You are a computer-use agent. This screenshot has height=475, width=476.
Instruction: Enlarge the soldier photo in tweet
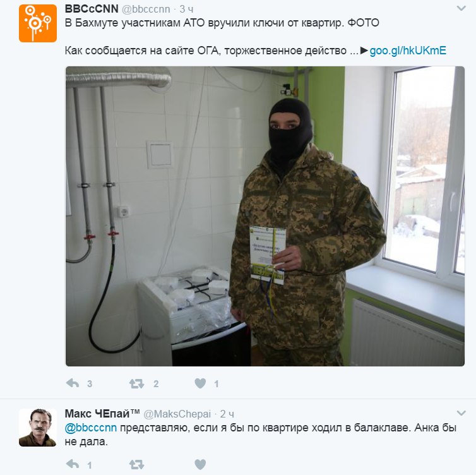[x=265, y=216]
